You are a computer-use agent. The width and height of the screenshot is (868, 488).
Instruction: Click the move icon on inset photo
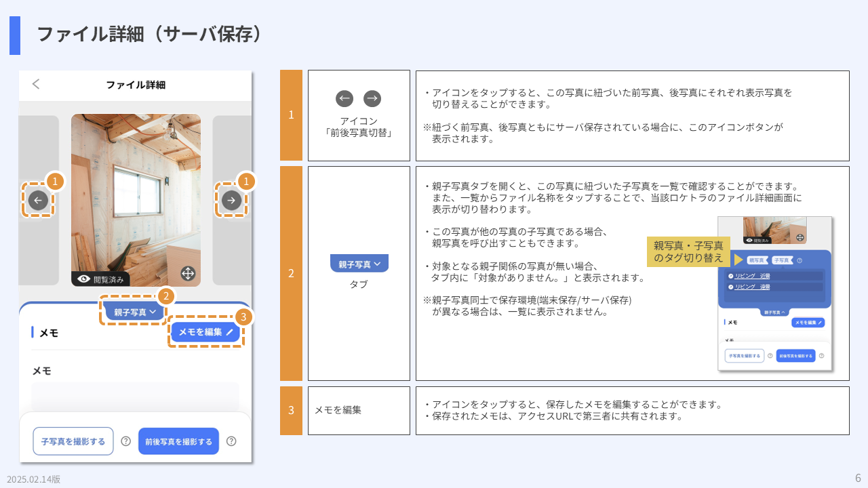click(x=800, y=238)
